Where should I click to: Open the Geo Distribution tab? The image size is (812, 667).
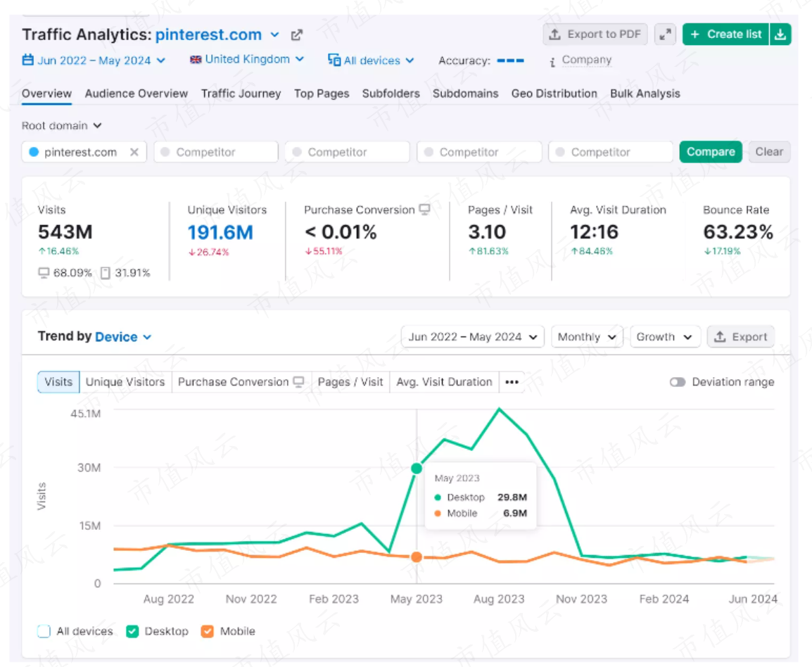click(554, 94)
